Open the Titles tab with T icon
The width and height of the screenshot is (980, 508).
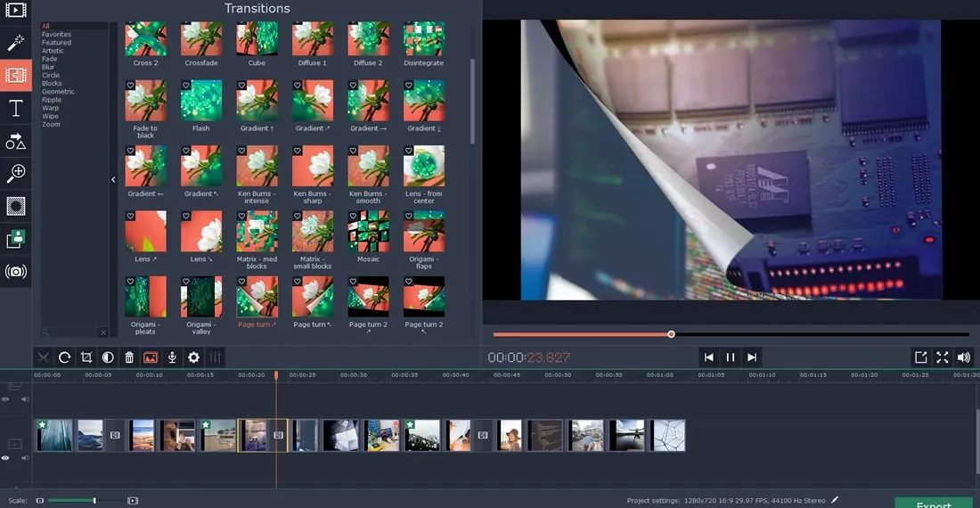[16, 108]
